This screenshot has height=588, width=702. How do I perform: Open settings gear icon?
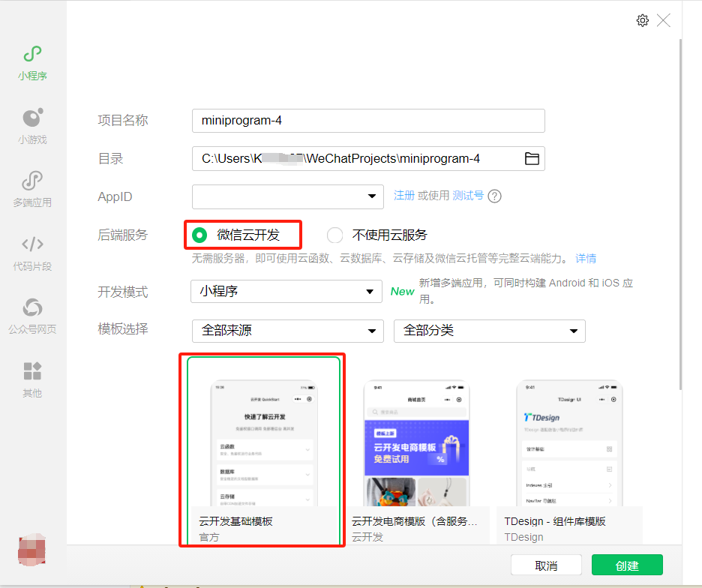tap(643, 20)
